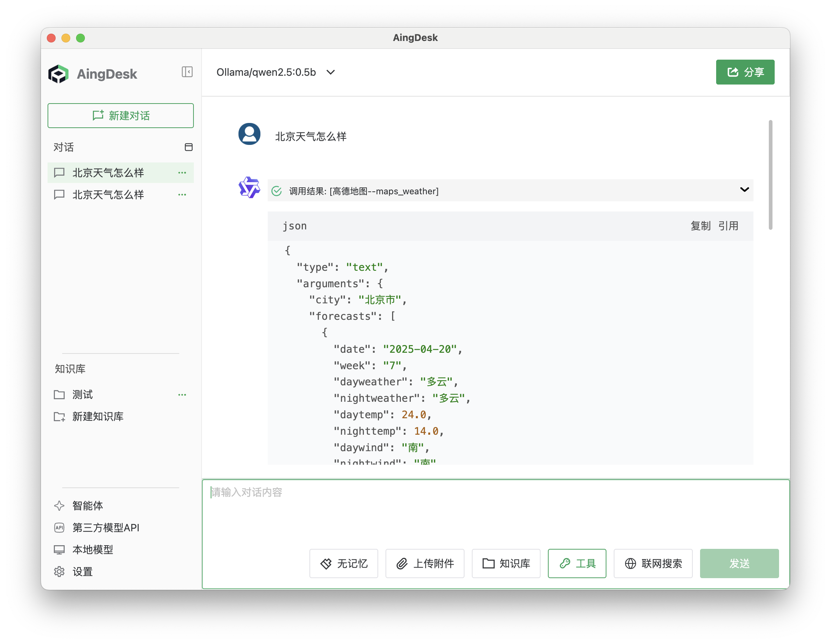Open more options for second 北京天气怎么样 chat
Viewport: 831px width, 644px height.
(182, 195)
